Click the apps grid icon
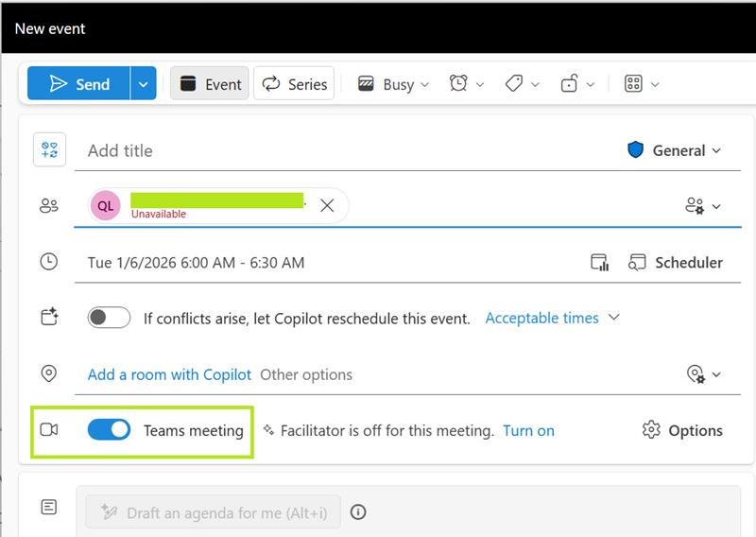This screenshot has width=756, height=537. tap(633, 83)
